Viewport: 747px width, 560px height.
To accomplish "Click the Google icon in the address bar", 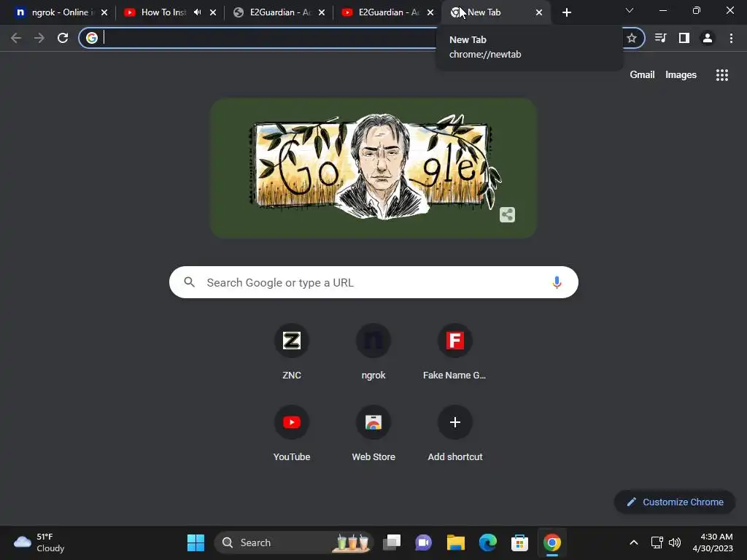I will pyautogui.click(x=92, y=38).
